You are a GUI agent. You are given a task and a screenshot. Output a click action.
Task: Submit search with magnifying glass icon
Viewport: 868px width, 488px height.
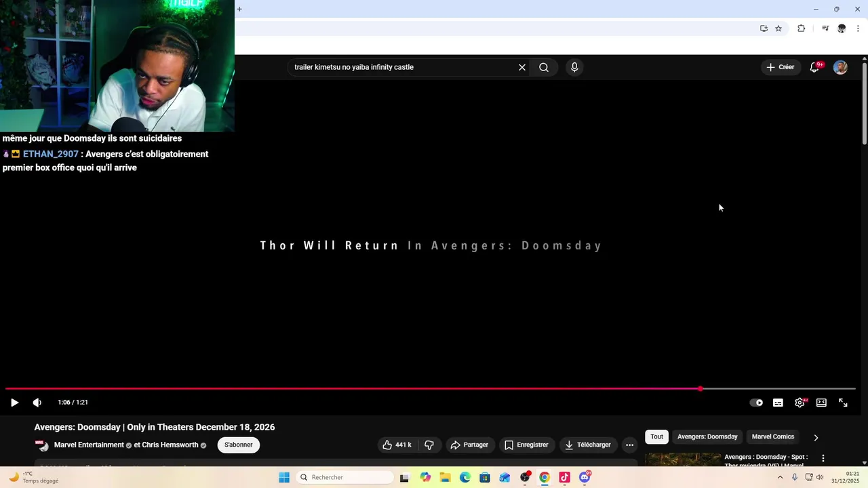tap(544, 67)
